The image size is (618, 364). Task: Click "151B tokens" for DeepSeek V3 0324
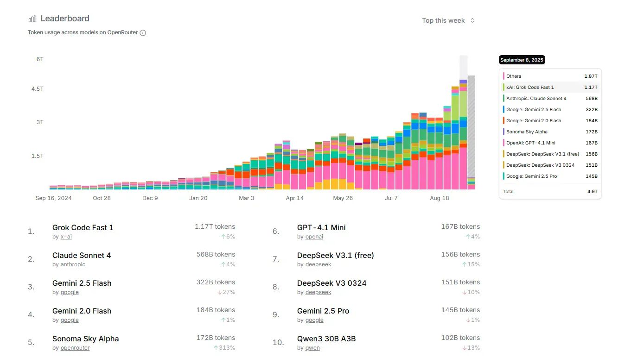coord(460,282)
